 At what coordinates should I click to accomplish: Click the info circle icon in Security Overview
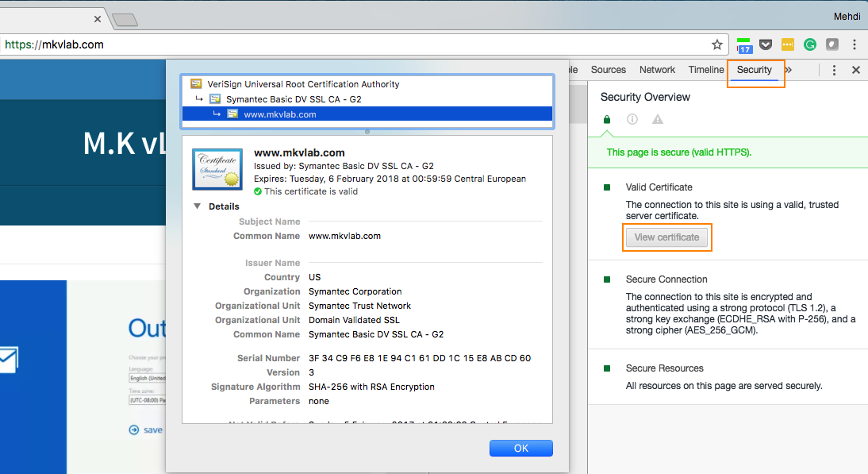click(632, 120)
